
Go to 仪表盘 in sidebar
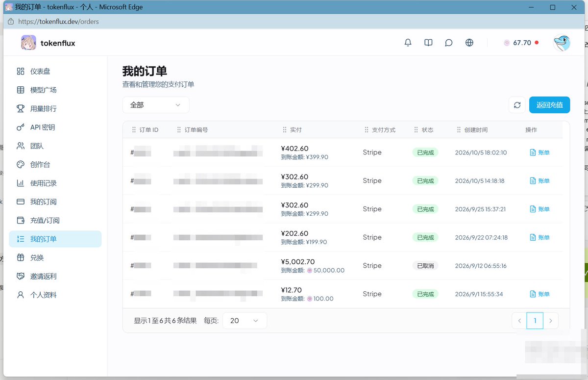[55, 71]
